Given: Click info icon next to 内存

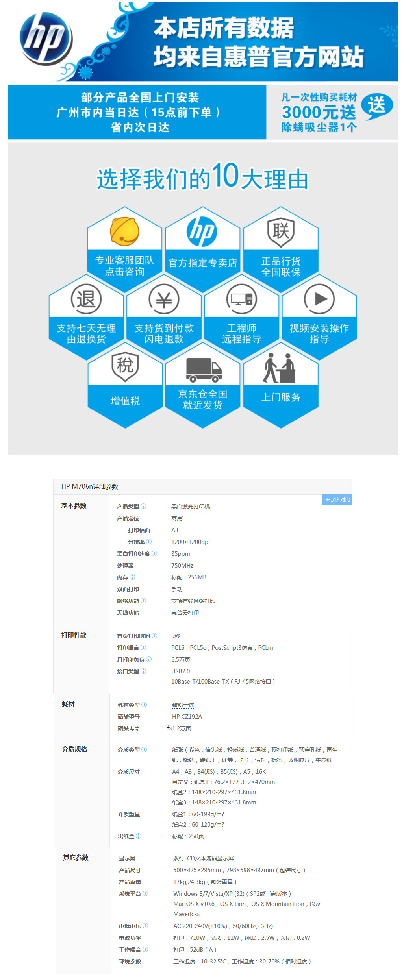Looking at the screenshot, I should pos(132,577).
